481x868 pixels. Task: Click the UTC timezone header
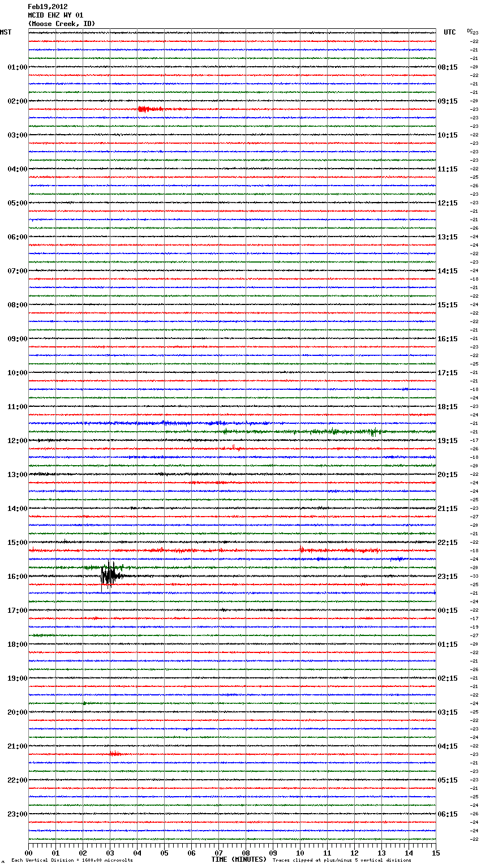450,32
